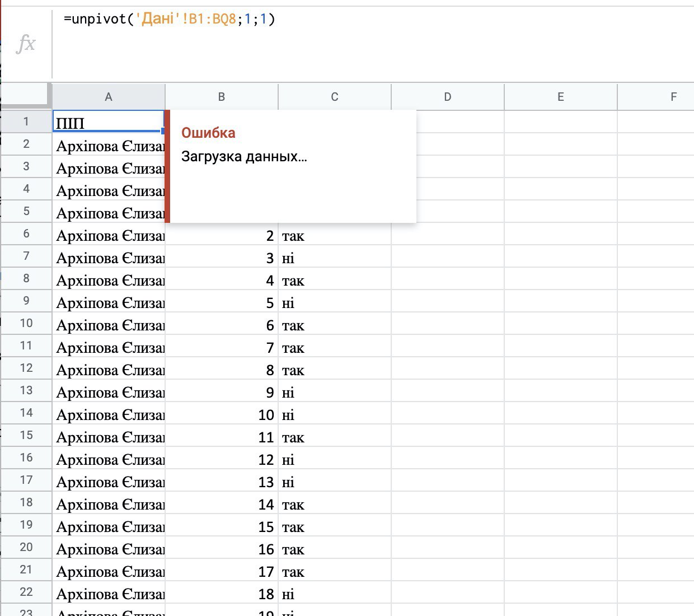
Task: Click the fill handle of cell A1
Action: point(163,131)
